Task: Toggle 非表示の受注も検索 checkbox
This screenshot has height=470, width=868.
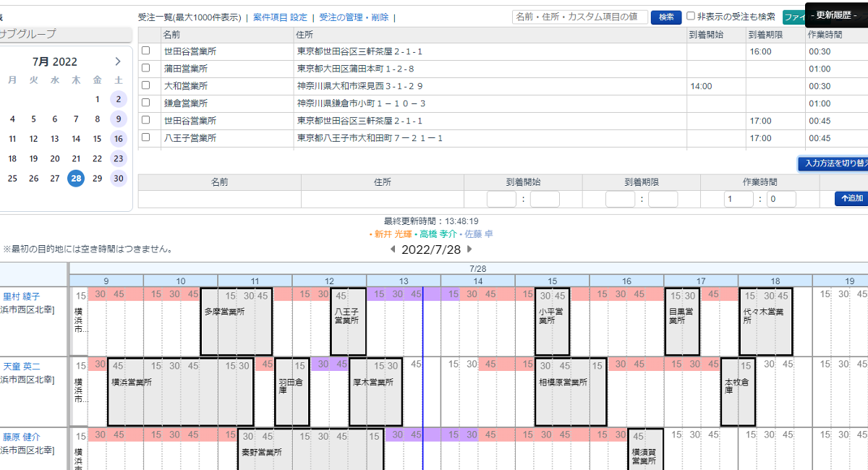Action: point(691,17)
